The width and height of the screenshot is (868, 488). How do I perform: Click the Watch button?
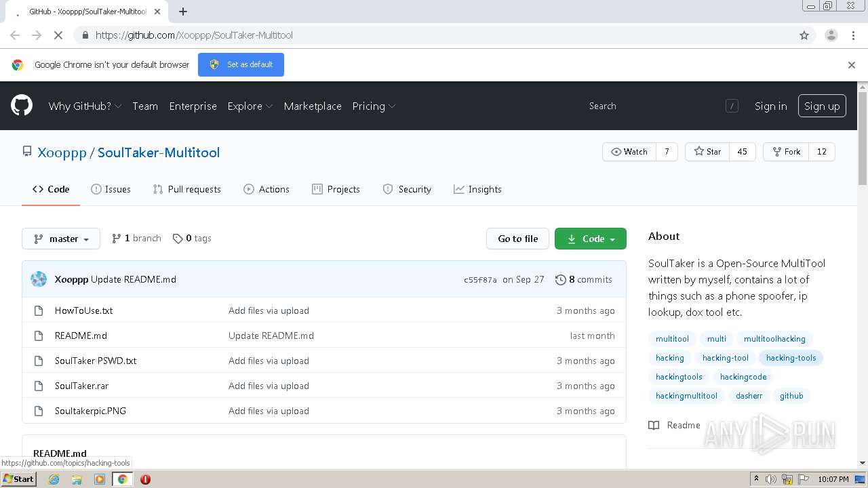point(629,152)
